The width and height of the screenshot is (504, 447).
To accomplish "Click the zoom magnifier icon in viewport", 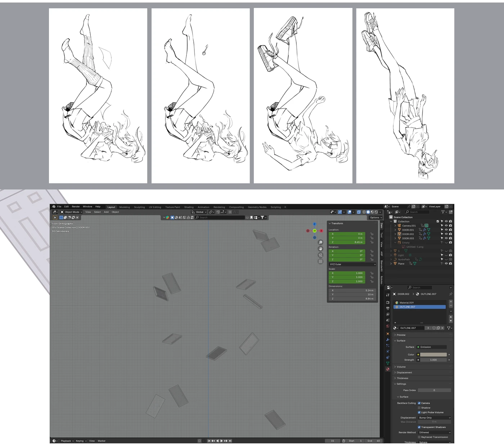I will click(320, 242).
